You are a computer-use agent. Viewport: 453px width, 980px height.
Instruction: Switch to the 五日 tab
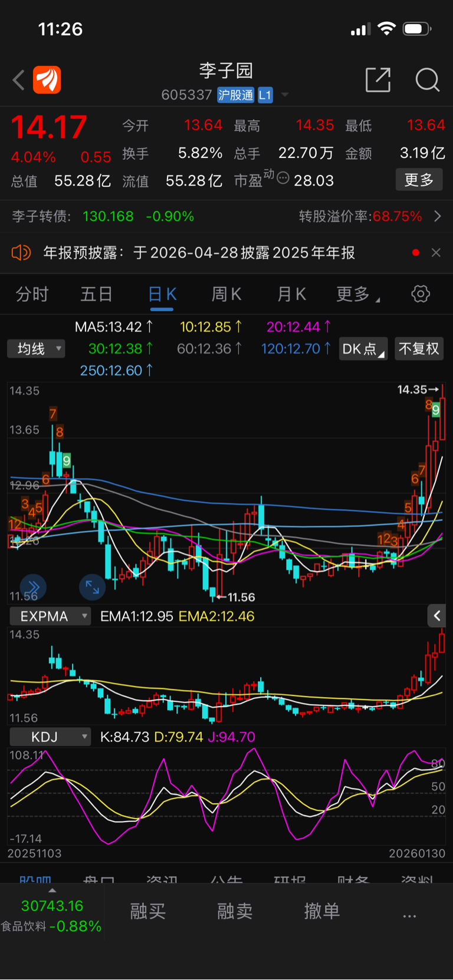(96, 294)
